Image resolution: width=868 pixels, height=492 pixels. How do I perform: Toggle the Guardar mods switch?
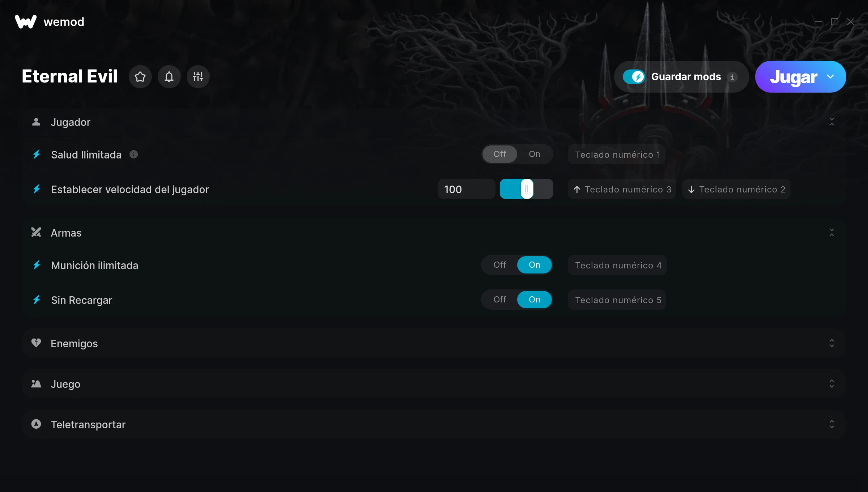coord(634,77)
